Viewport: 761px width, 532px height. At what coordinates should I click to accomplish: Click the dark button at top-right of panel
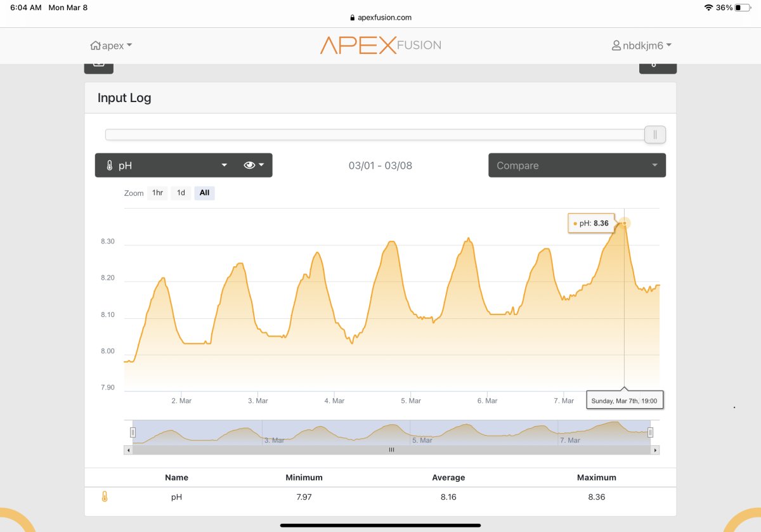[658, 67]
